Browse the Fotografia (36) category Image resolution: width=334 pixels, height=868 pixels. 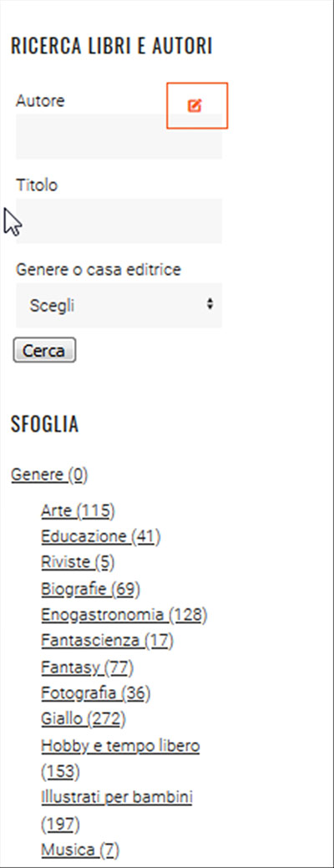96,693
